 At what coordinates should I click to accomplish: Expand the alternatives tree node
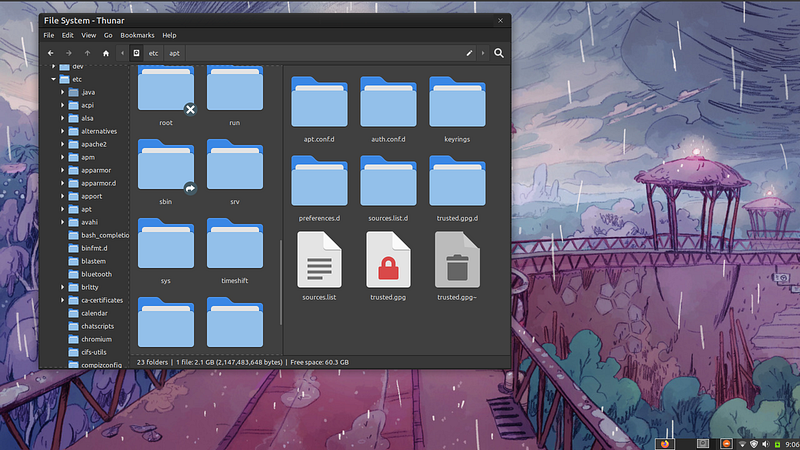click(62, 131)
